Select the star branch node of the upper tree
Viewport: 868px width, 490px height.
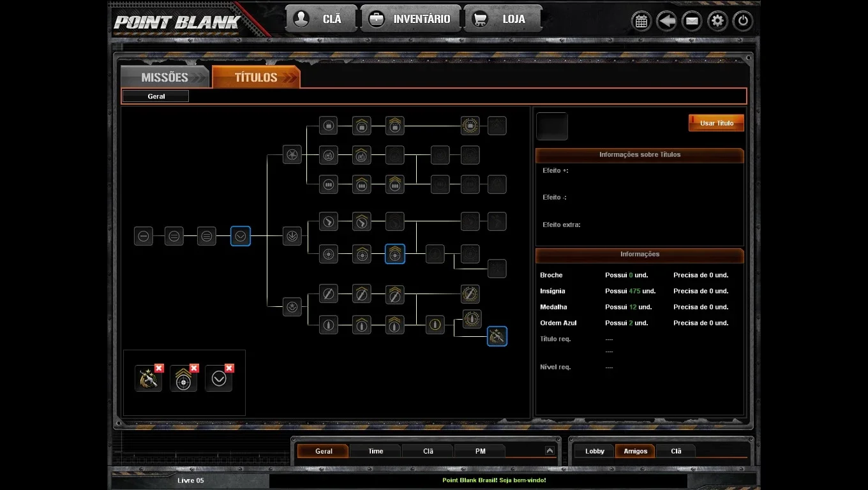tap(292, 154)
